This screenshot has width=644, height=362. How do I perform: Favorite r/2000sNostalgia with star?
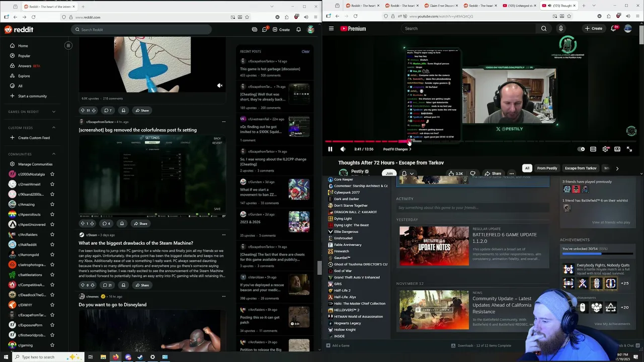tap(52, 174)
